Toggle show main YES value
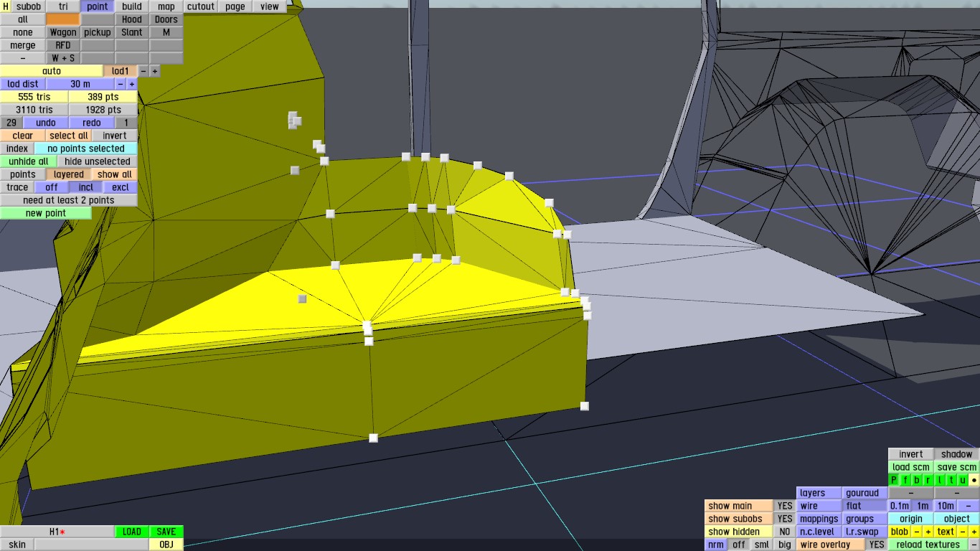The height and width of the screenshot is (551, 980). point(786,506)
